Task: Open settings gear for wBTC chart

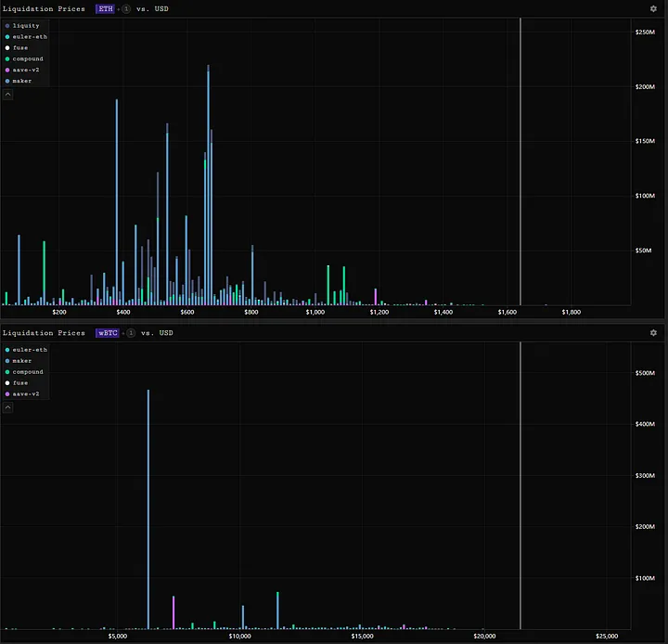Action: click(x=653, y=332)
